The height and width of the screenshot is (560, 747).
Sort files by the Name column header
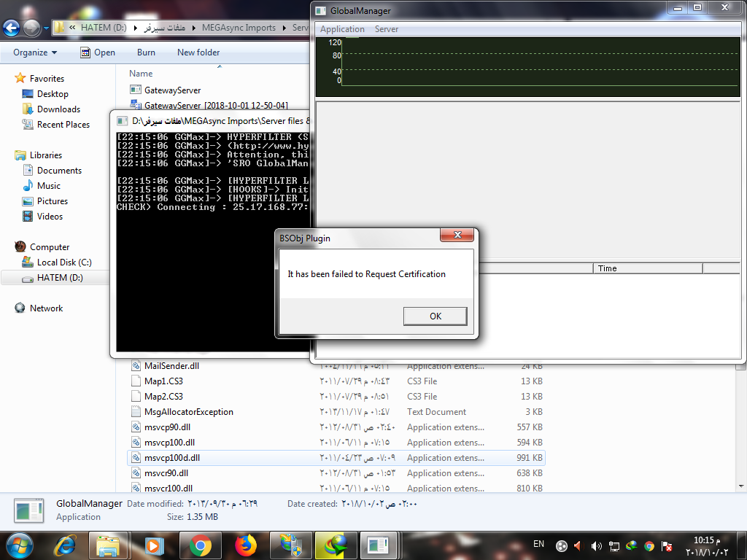141,74
